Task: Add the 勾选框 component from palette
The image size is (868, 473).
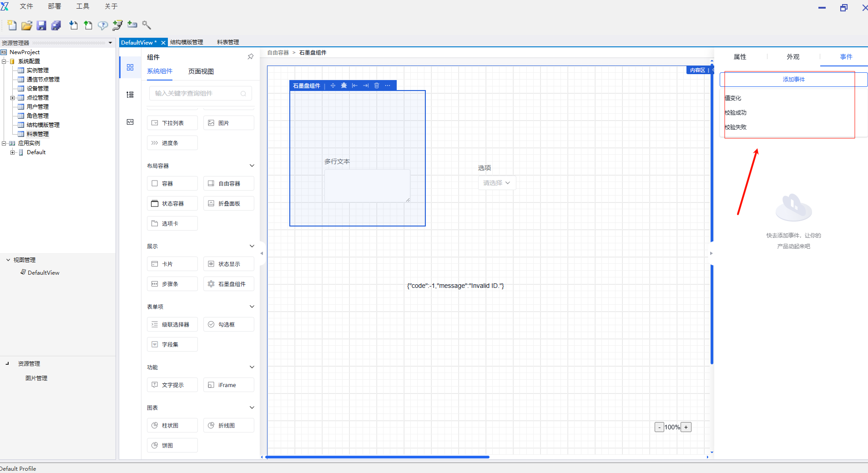Action: tap(228, 324)
